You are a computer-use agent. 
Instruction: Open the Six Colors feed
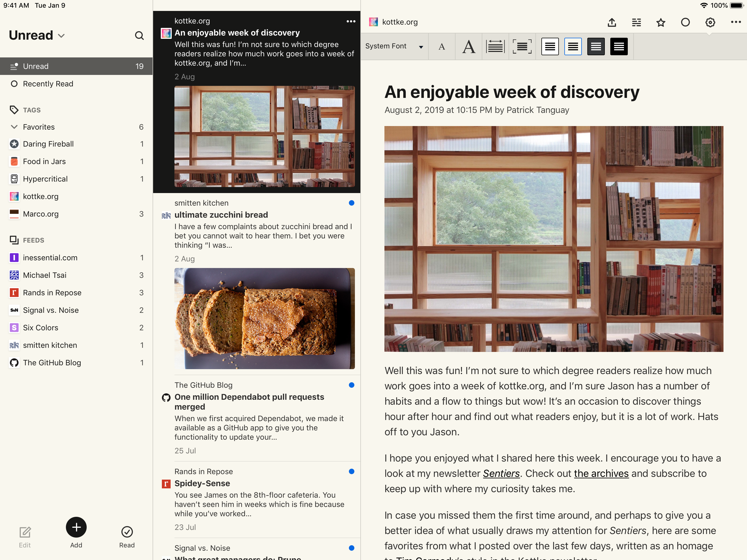click(40, 328)
